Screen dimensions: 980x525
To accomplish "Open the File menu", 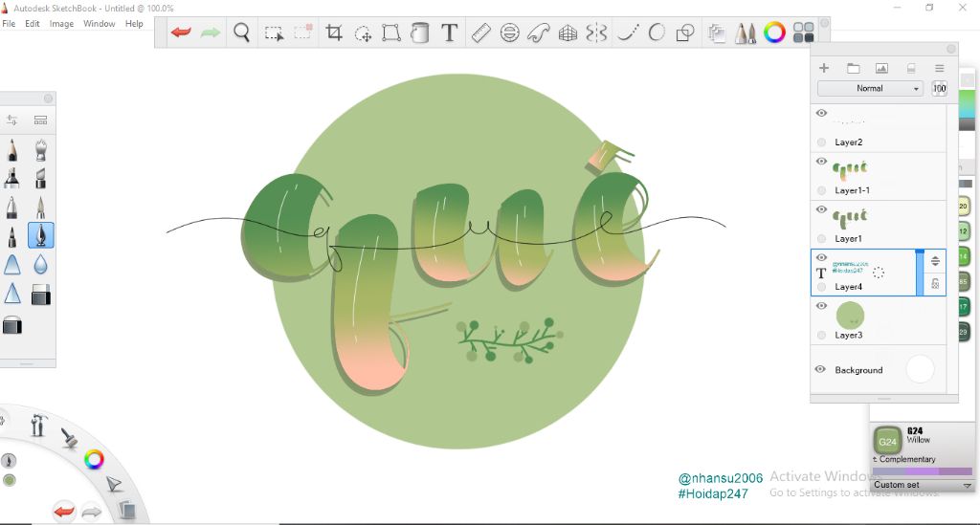I will pyautogui.click(x=9, y=24).
